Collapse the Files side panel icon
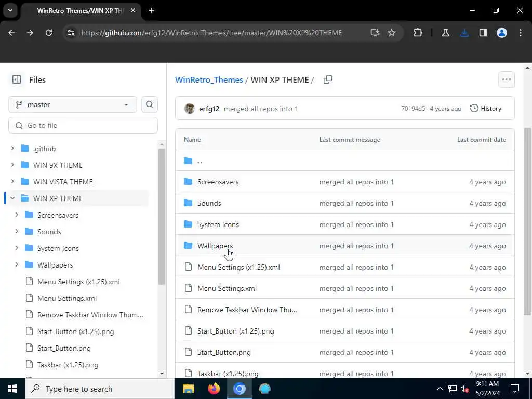This screenshot has width=532, height=399. (16, 79)
